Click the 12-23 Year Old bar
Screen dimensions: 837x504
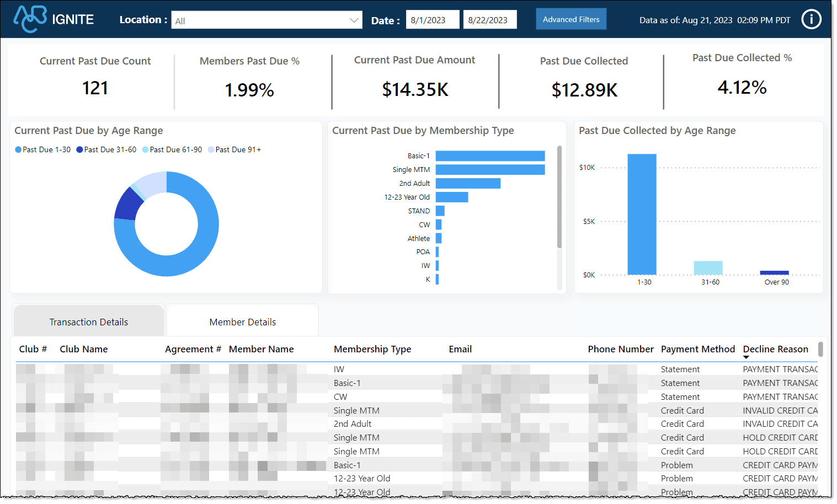[x=452, y=197]
